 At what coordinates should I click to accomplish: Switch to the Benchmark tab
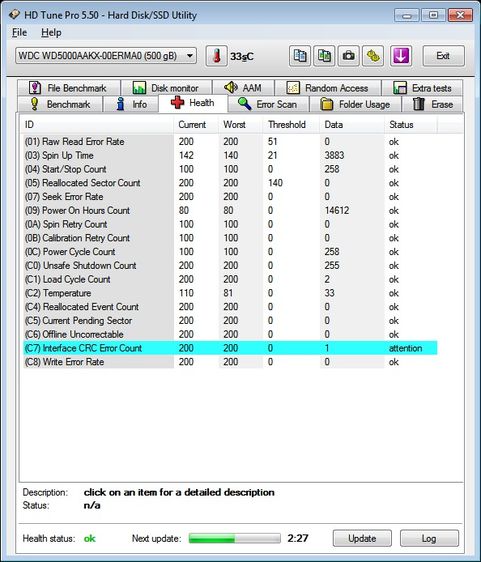click(x=60, y=104)
